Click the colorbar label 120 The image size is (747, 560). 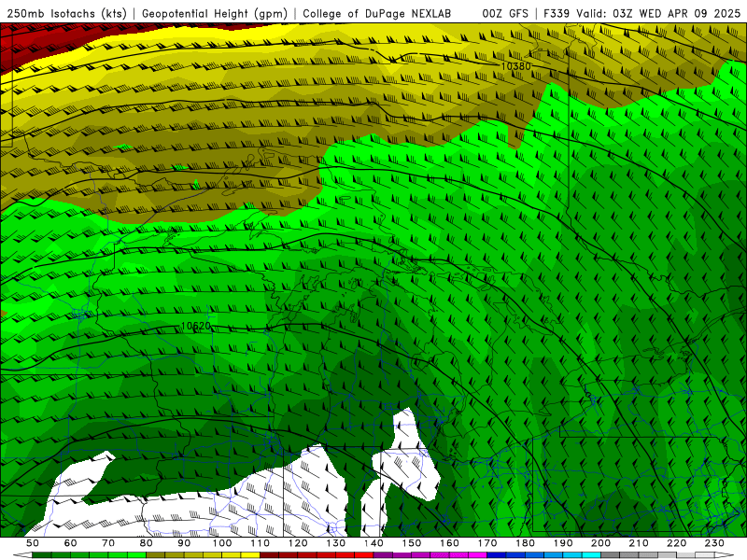pos(298,543)
